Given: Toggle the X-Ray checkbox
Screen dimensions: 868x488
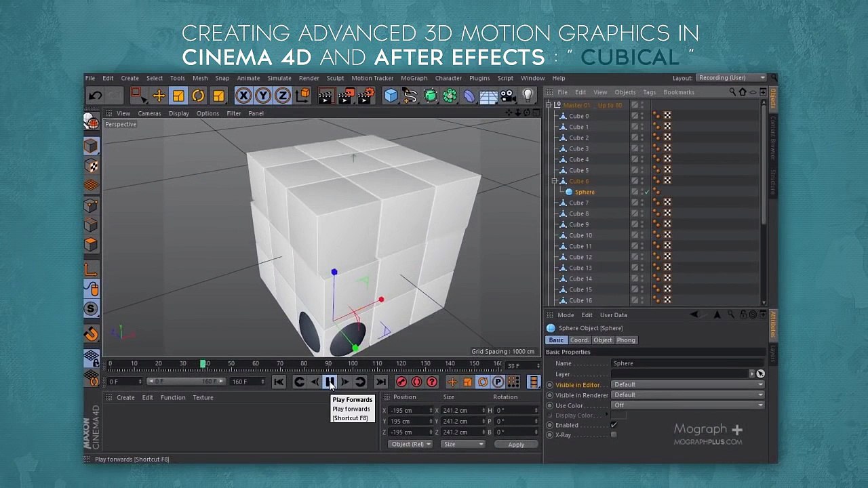Looking at the screenshot, I should (x=614, y=434).
